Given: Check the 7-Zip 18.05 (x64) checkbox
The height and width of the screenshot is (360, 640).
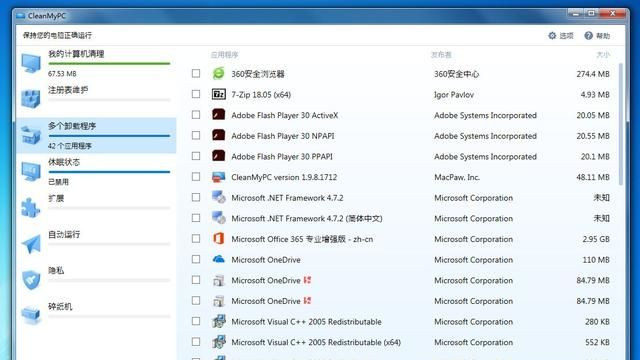Looking at the screenshot, I should coord(196,94).
